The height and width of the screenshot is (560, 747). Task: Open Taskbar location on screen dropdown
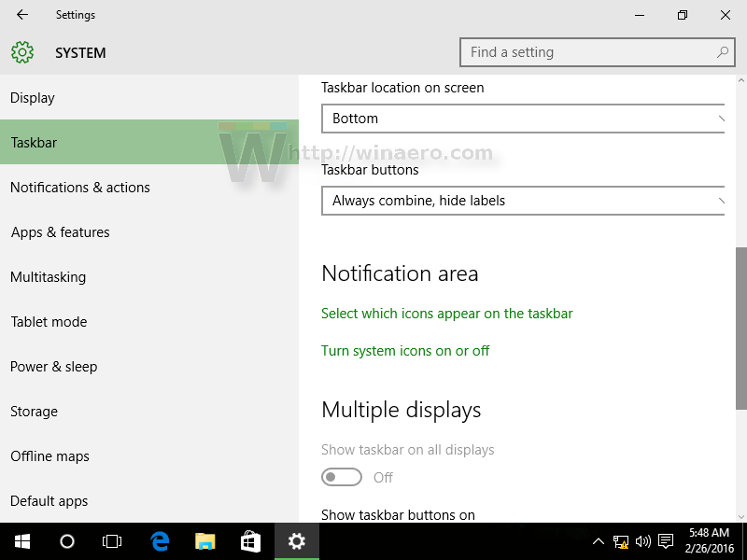coord(523,119)
